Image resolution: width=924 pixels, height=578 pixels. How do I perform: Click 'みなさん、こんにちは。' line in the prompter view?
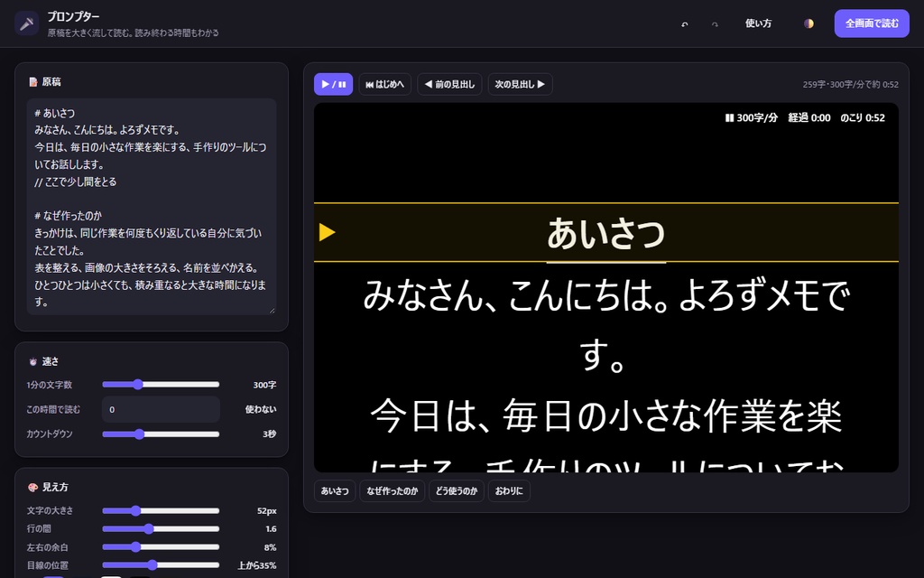(x=605, y=295)
